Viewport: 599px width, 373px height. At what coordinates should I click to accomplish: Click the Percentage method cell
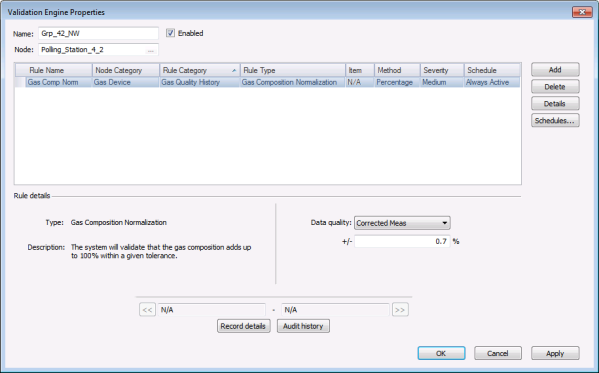[x=397, y=82]
